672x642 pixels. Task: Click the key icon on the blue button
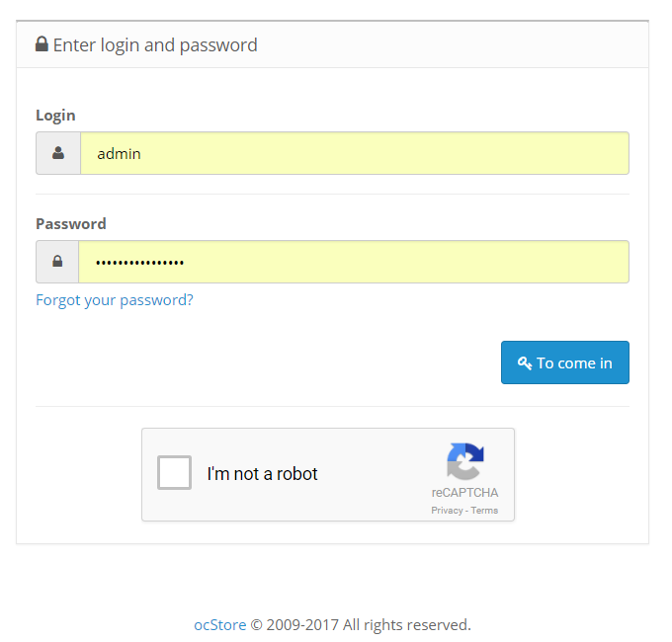click(x=525, y=363)
